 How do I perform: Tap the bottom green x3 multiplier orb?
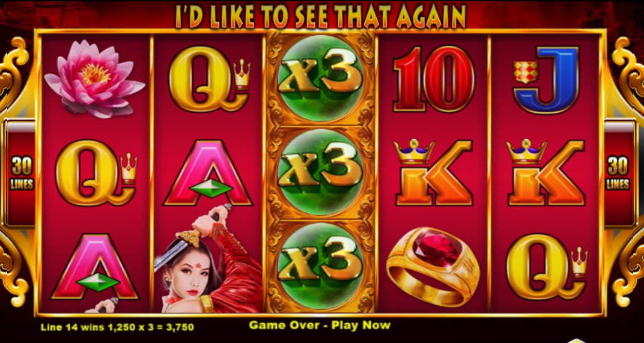(x=320, y=265)
